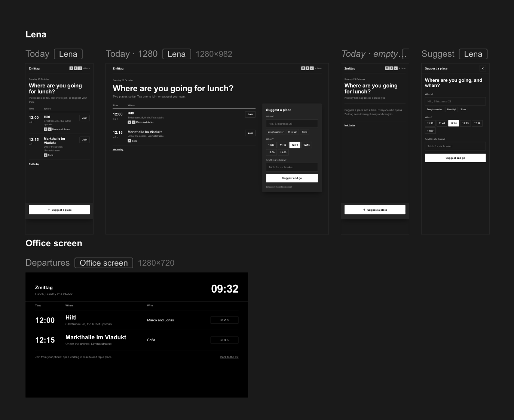This screenshot has height=420, width=514.
Task: Click the 'in 3 h' badge on the Markthalle departures row
Action: [x=224, y=340]
